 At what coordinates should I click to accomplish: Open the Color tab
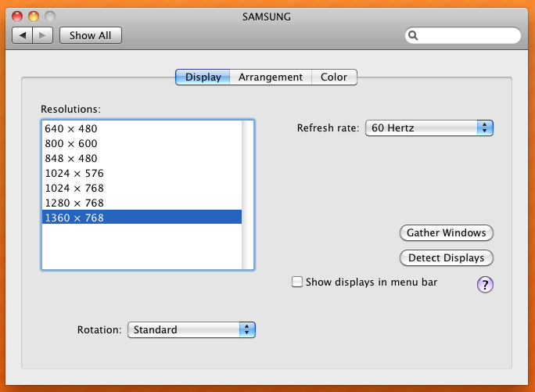334,77
